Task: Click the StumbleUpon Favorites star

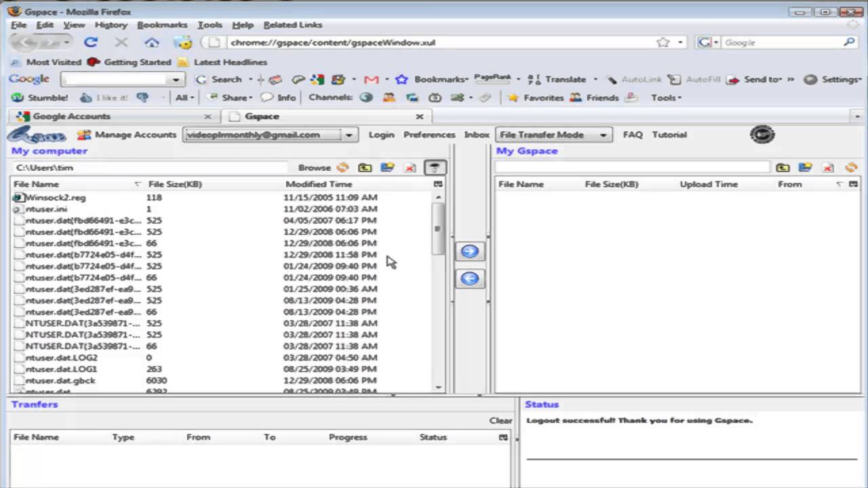Action: point(513,98)
